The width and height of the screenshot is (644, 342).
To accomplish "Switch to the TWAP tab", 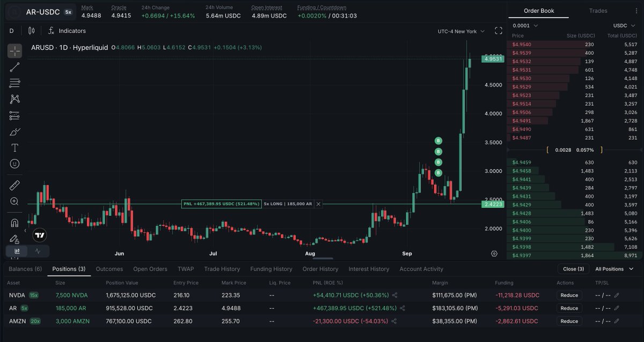I will coord(186,269).
